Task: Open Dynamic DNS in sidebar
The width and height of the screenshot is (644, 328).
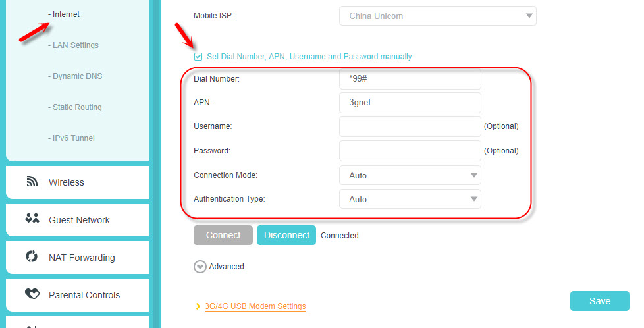Action: 75,76
